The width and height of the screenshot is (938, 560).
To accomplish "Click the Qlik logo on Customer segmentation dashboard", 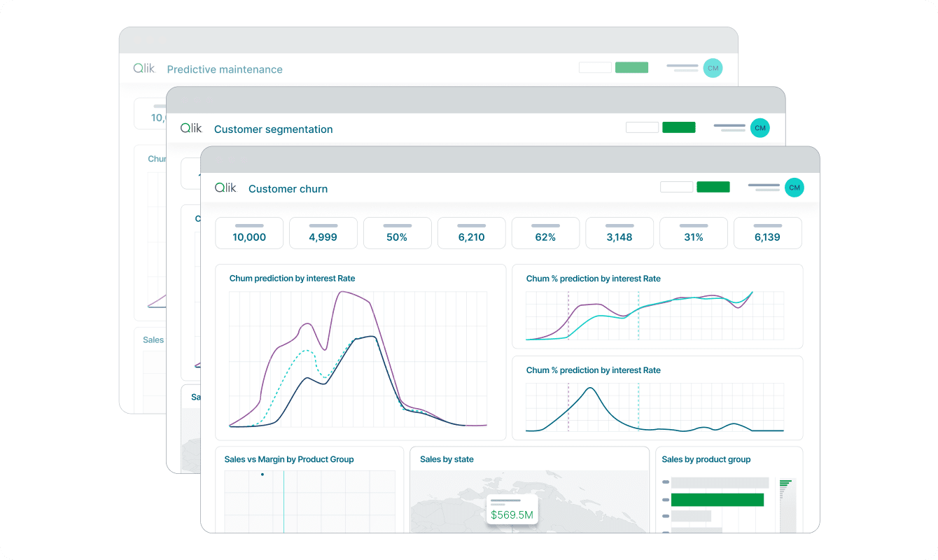I will pyautogui.click(x=190, y=127).
